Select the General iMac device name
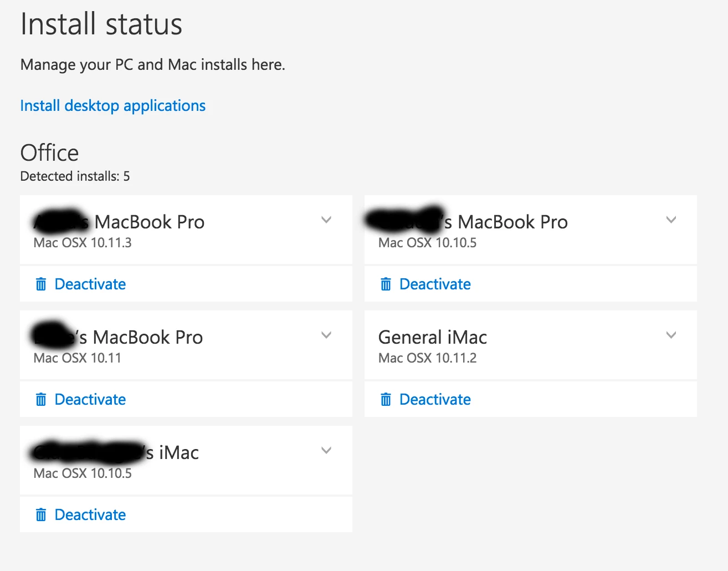The width and height of the screenshot is (728, 571). point(433,337)
